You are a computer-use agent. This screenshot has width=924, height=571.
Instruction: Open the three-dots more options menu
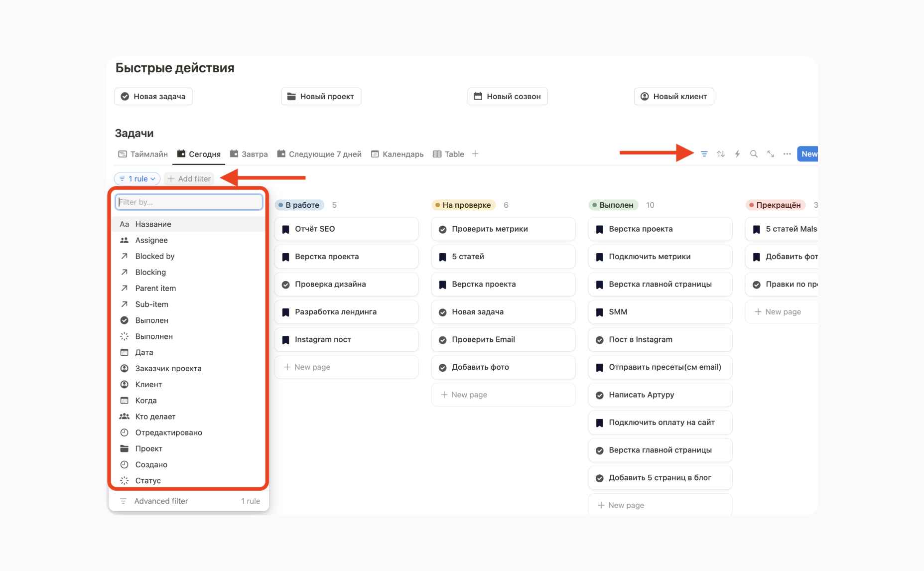click(787, 154)
